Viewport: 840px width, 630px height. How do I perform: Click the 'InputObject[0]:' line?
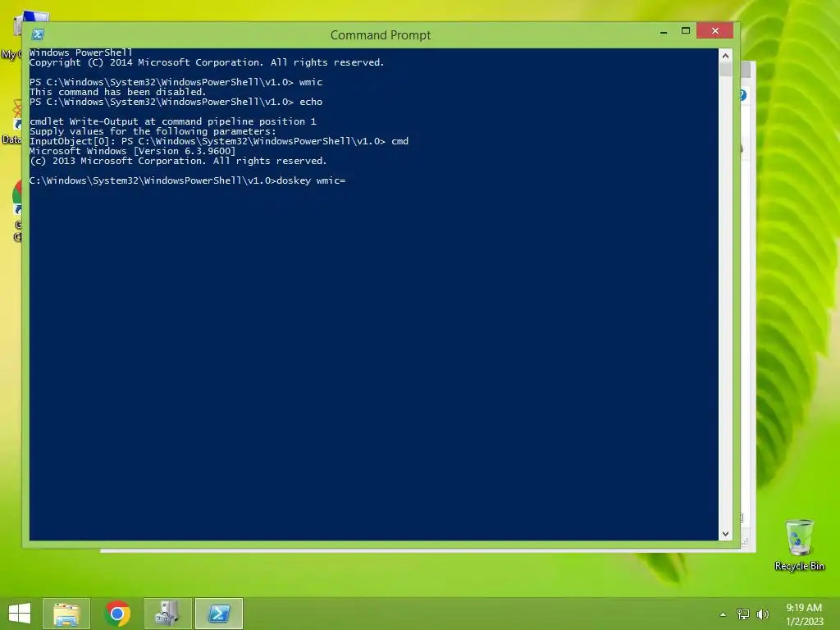(218, 141)
